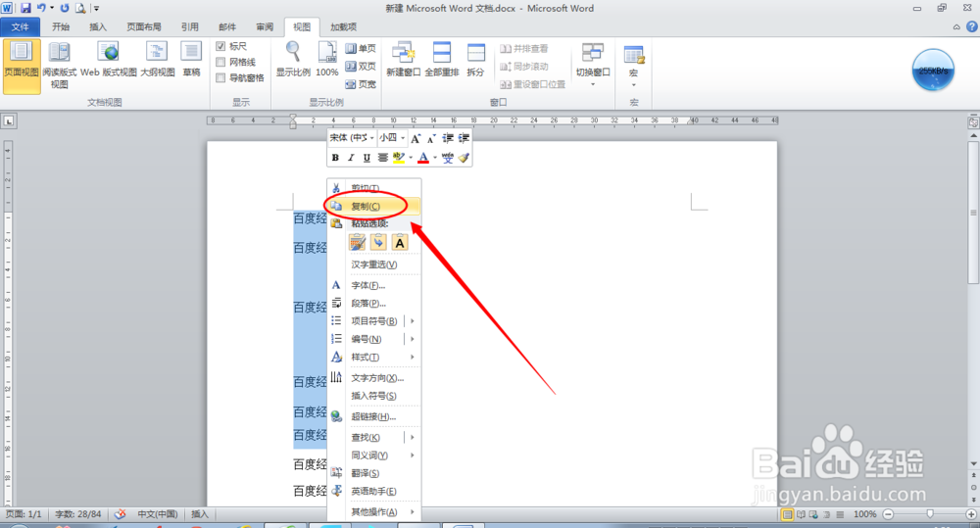
Task: Switch to Draft view (草稿)
Action: coord(191,60)
